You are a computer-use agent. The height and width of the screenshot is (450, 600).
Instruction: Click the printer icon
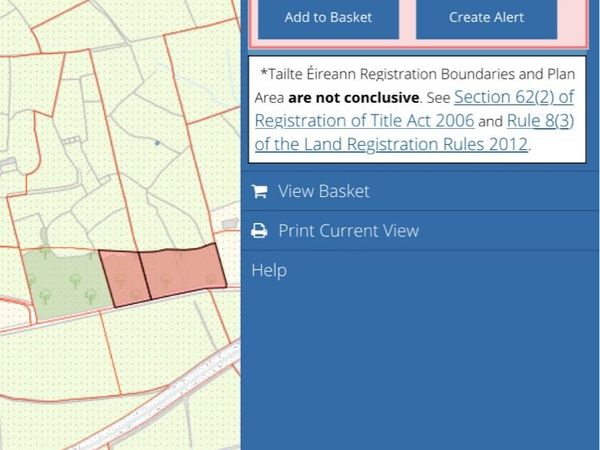click(x=259, y=231)
